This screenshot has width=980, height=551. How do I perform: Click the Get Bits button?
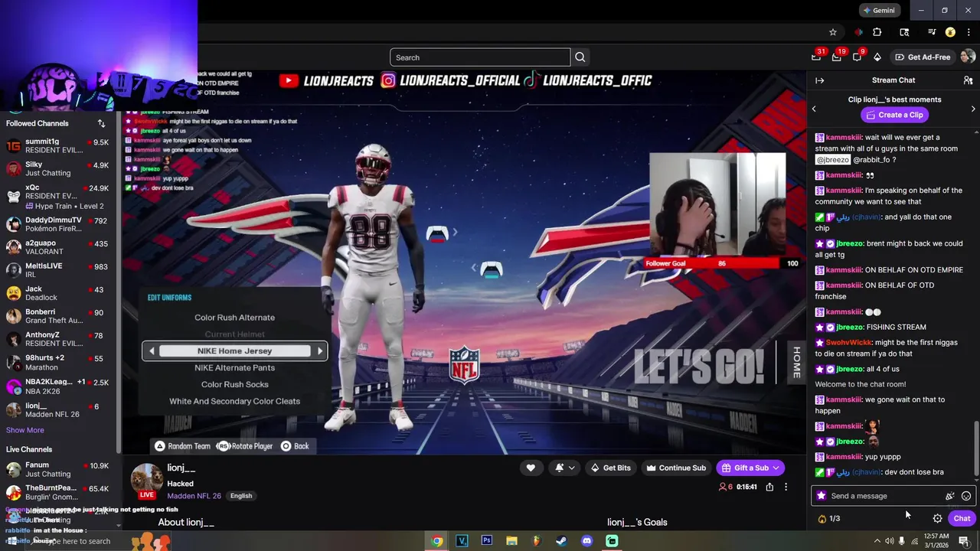(x=610, y=468)
